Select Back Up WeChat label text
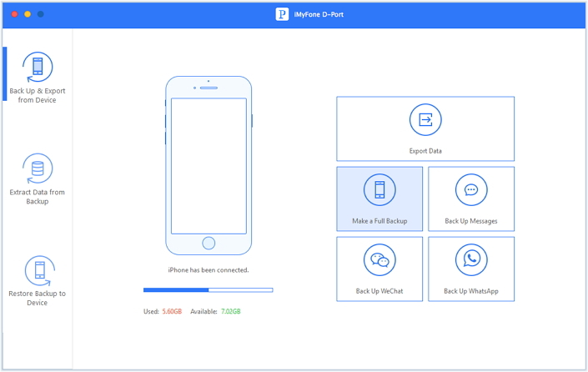Image resolution: width=588 pixels, height=372 pixels. (x=379, y=291)
